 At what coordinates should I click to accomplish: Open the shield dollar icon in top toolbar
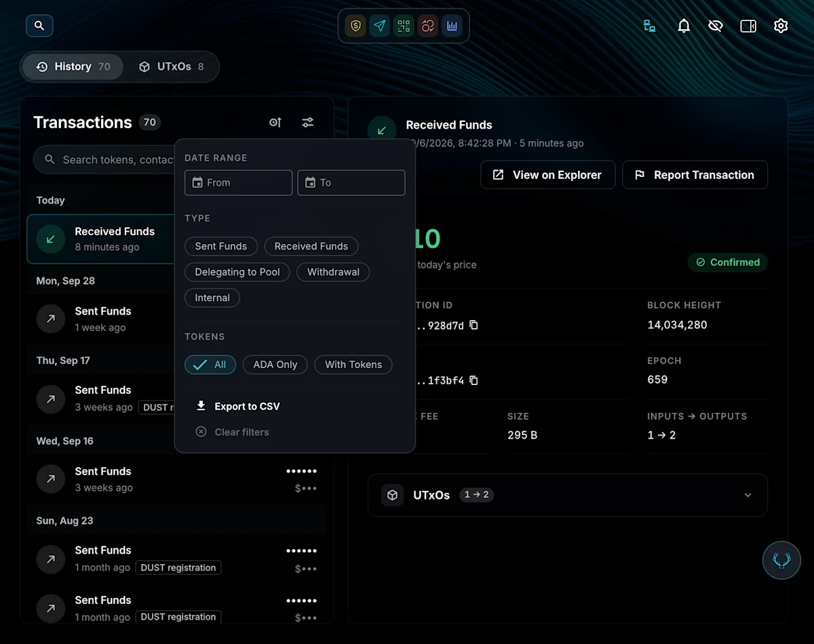click(x=355, y=26)
